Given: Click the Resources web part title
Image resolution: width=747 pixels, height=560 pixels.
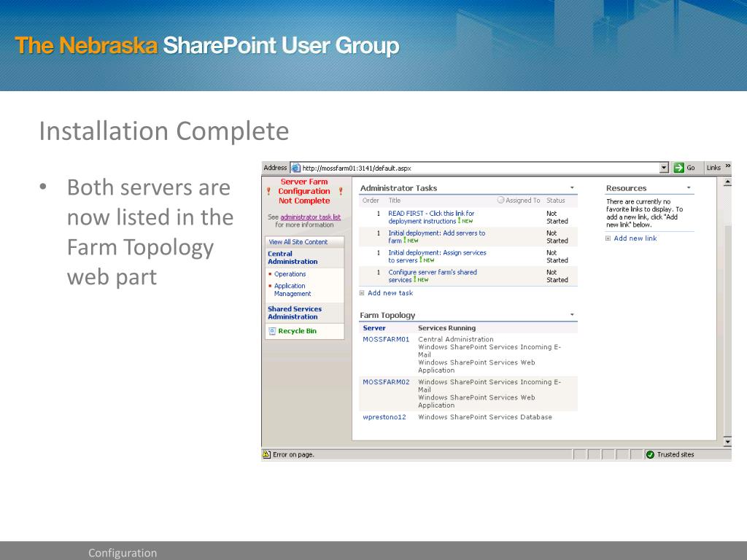Looking at the screenshot, I should [x=626, y=188].
